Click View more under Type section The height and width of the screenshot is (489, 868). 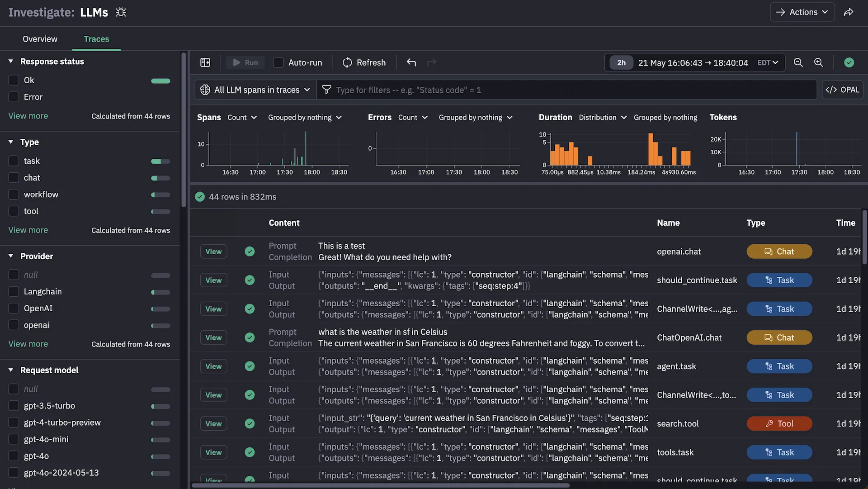tap(28, 230)
